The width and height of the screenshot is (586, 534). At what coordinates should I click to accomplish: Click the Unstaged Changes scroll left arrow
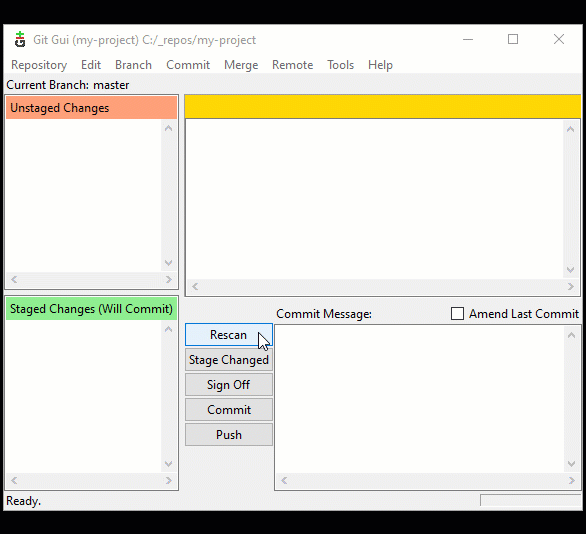pos(14,280)
